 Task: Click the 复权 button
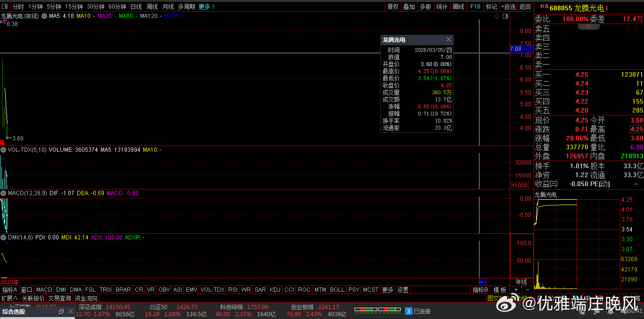coord(393,7)
